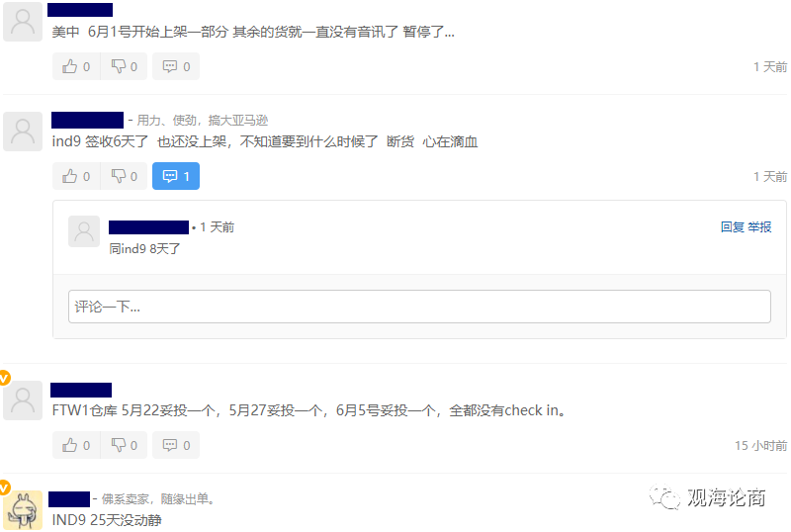
Task: Open avatar of the 美中 commenter
Action: click(23, 22)
